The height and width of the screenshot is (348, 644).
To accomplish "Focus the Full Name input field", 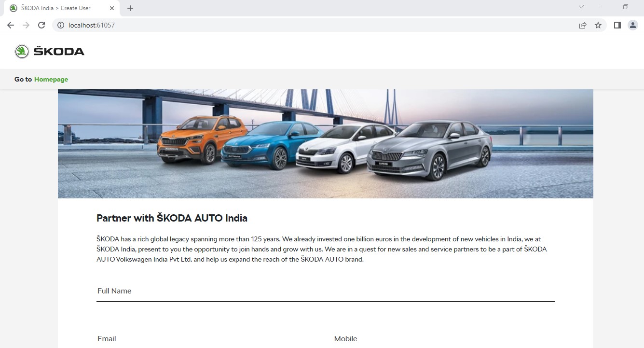I will pos(326,292).
